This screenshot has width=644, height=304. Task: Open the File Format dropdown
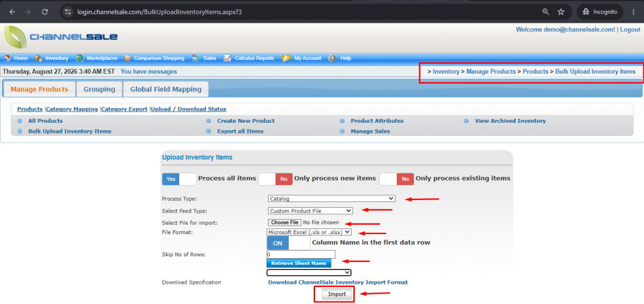tap(309, 232)
